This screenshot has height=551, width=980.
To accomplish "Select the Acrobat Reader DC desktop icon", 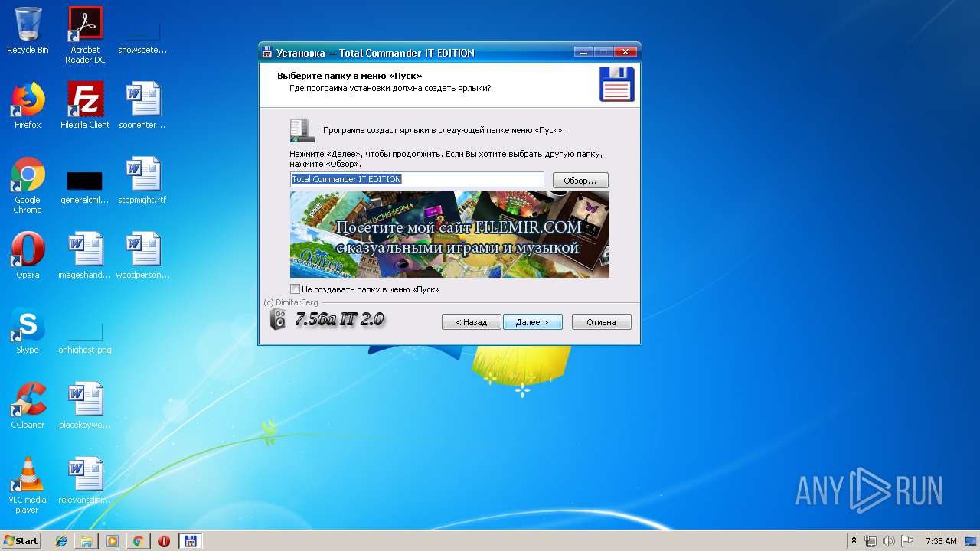I will tap(85, 34).
